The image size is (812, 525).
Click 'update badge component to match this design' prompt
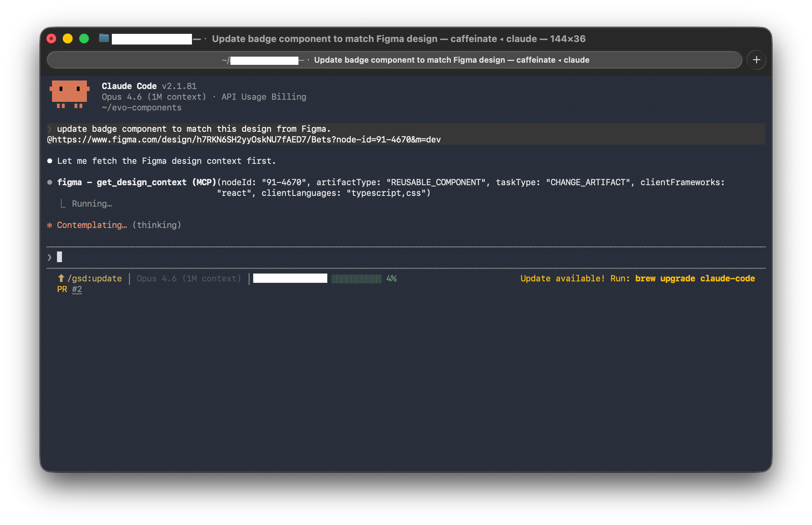click(x=194, y=129)
